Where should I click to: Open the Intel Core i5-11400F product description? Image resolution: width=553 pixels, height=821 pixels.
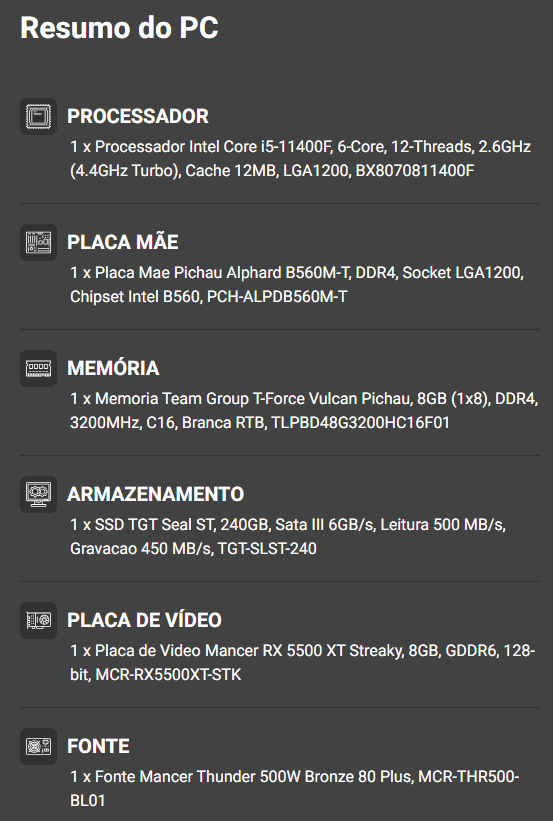[301, 159]
